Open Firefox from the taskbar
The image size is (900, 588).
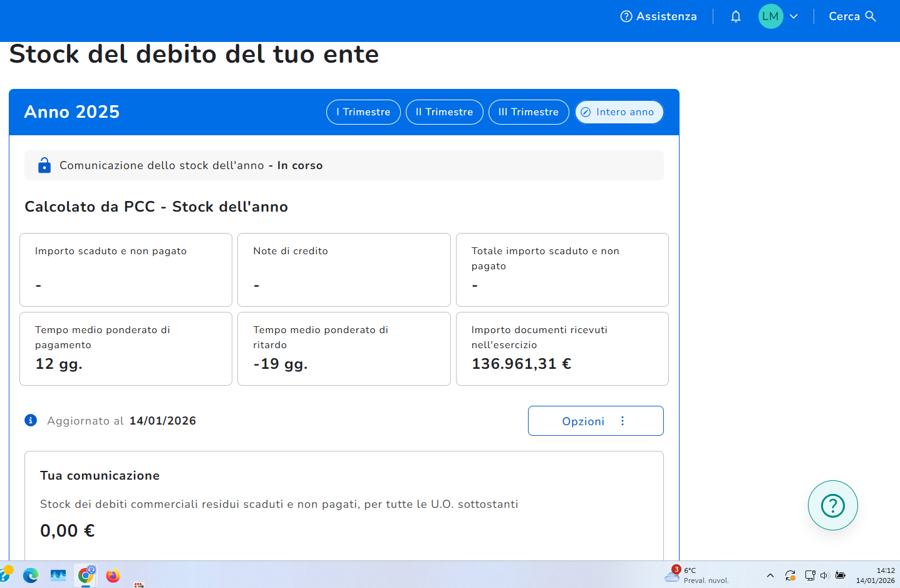[x=113, y=575]
